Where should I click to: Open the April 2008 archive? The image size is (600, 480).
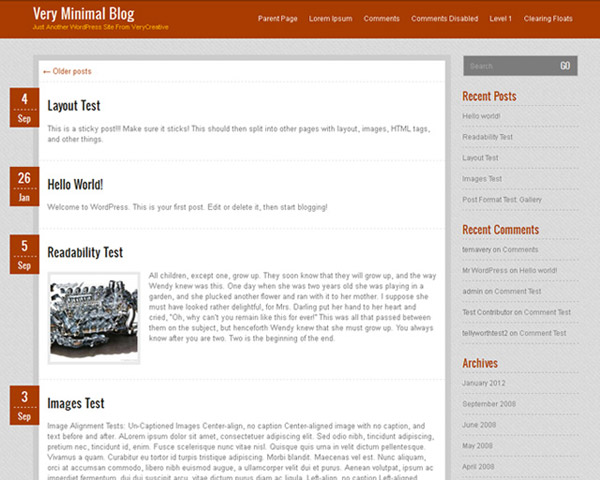click(x=478, y=467)
